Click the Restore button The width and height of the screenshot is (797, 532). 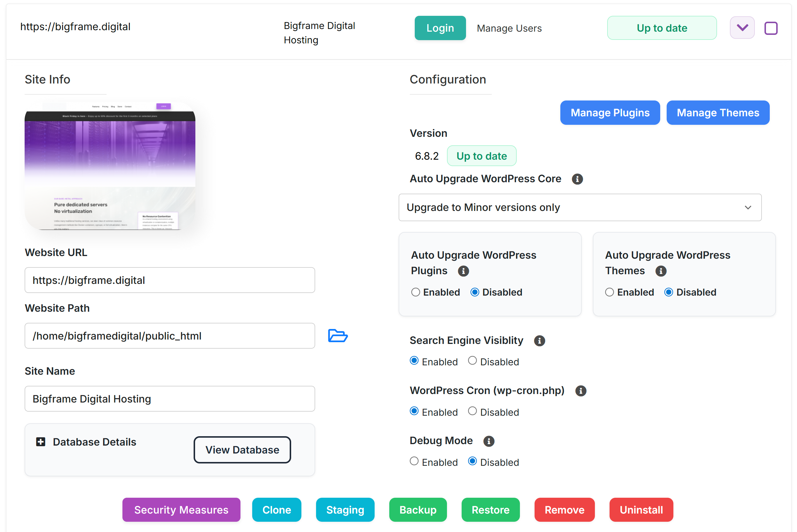tap(490, 510)
